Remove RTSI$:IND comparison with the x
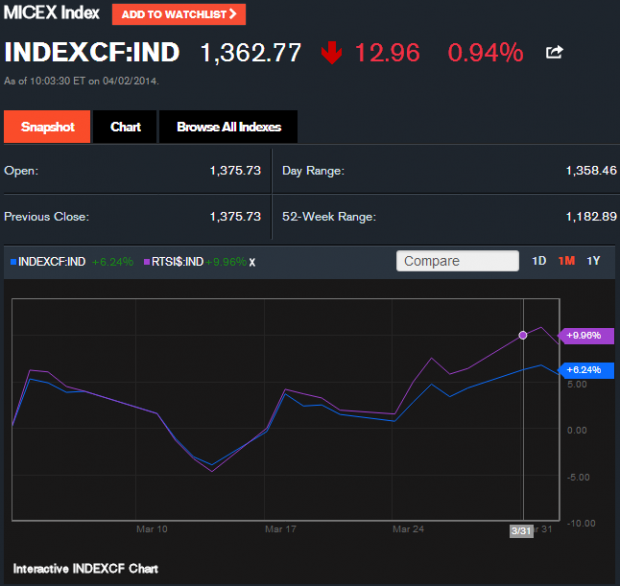Image resolution: width=620 pixels, height=586 pixels. [252, 262]
